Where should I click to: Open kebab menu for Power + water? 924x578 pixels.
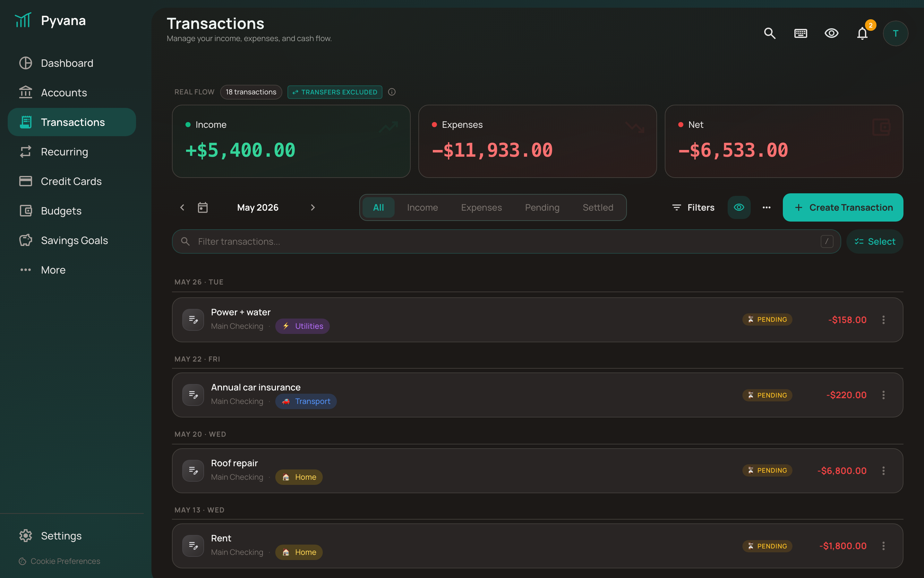pyautogui.click(x=884, y=320)
